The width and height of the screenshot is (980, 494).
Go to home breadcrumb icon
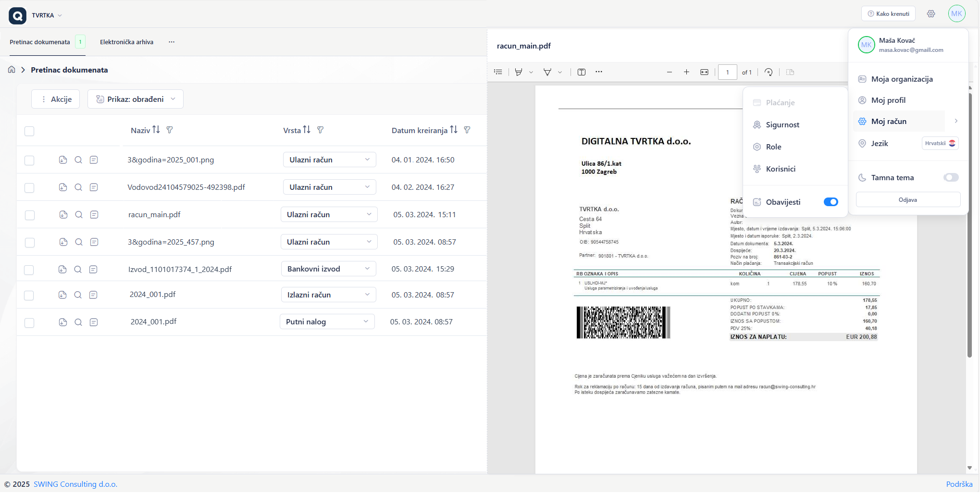point(12,70)
